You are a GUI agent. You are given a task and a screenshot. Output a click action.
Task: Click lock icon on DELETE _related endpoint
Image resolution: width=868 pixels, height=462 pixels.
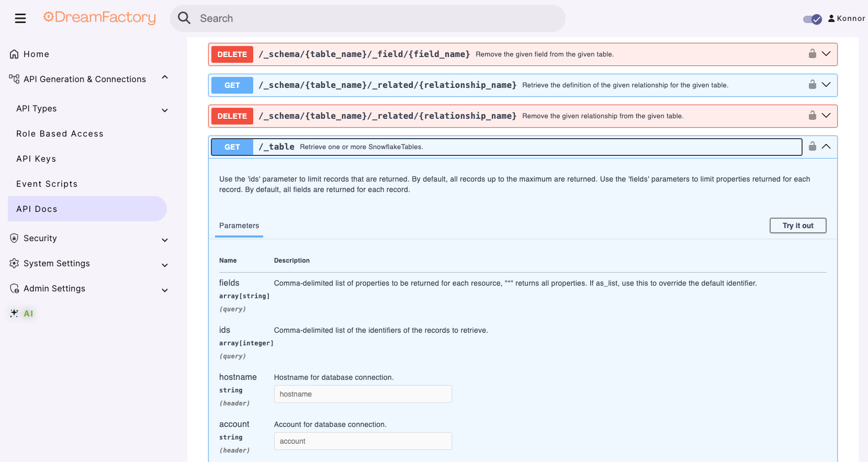point(813,115)
